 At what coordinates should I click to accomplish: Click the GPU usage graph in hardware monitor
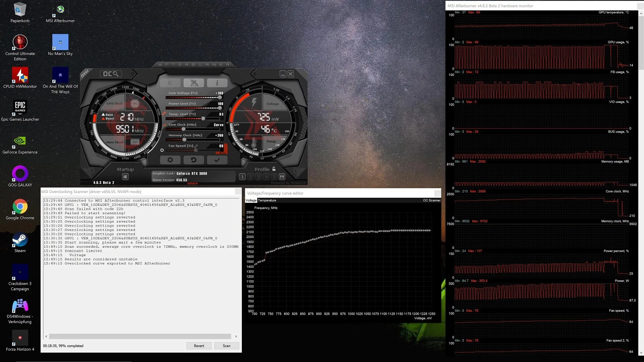(542, 56)
